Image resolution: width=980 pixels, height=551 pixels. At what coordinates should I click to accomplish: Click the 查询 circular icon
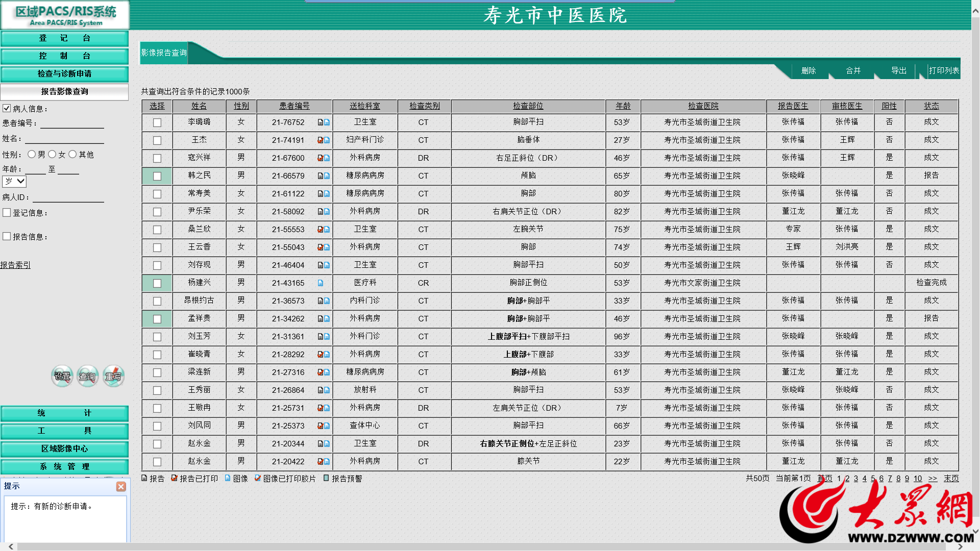click(x=87, y=377)
